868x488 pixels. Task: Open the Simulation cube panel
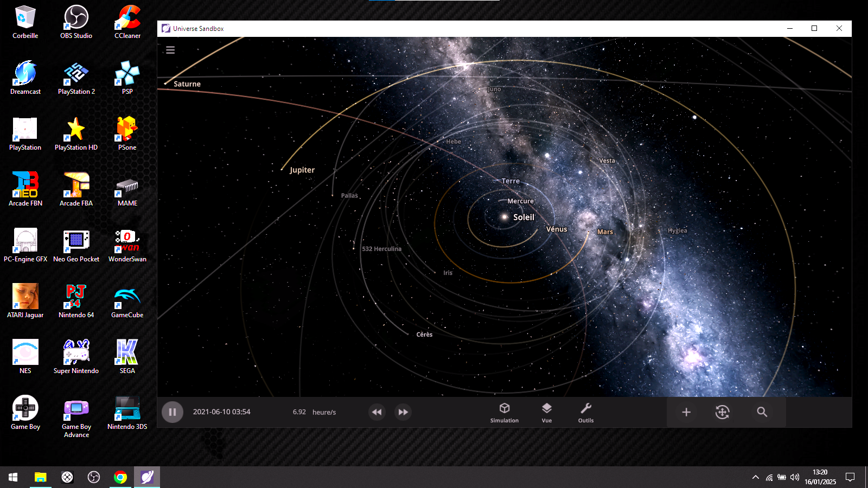point(505,412)
